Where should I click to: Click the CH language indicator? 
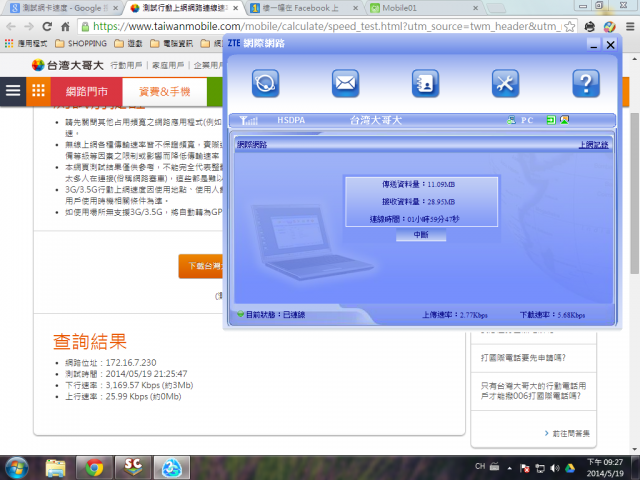(x=480, y=466)
